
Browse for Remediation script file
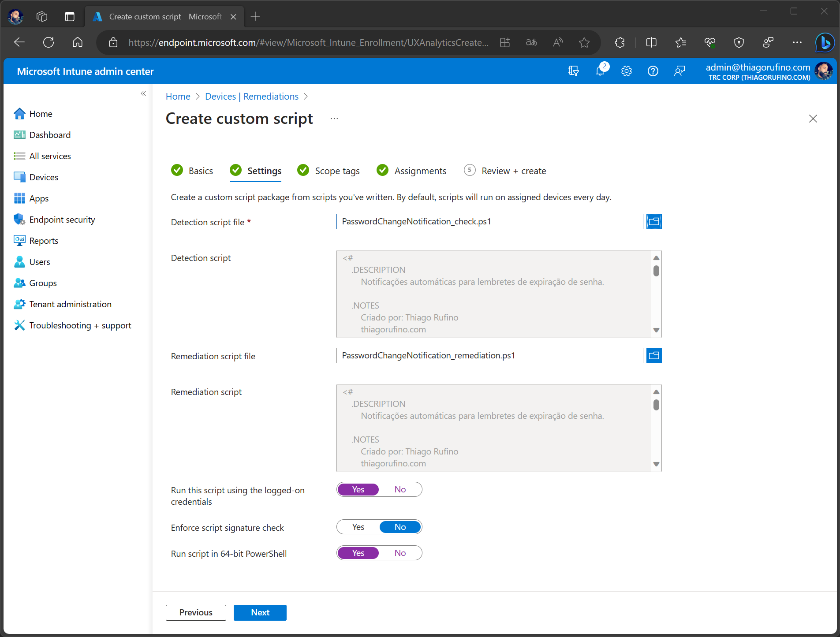point(654,356)
